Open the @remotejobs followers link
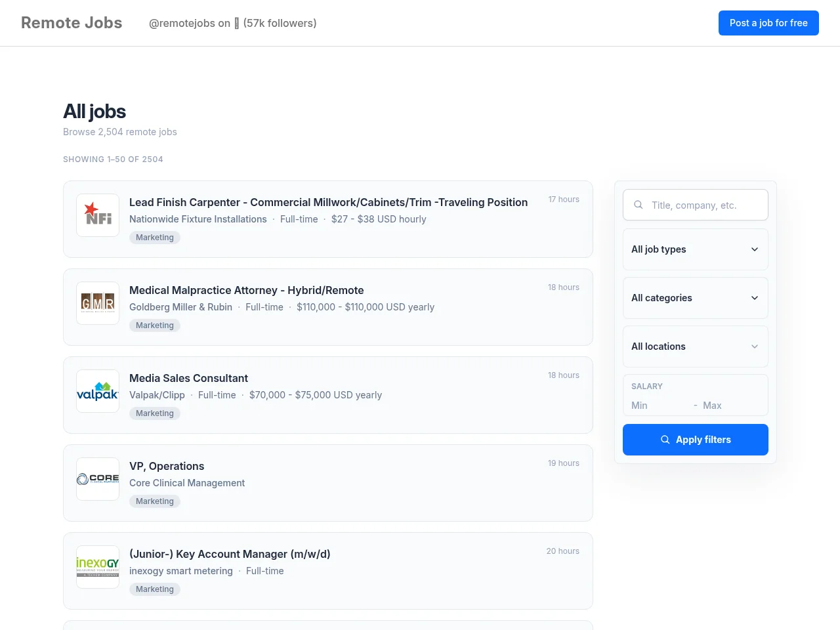 coord(233,23)
